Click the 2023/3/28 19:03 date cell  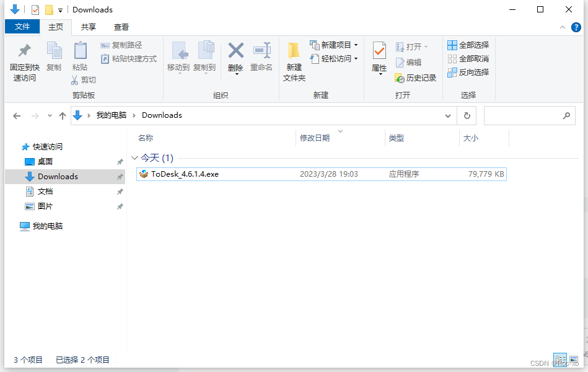pos(329,174)
